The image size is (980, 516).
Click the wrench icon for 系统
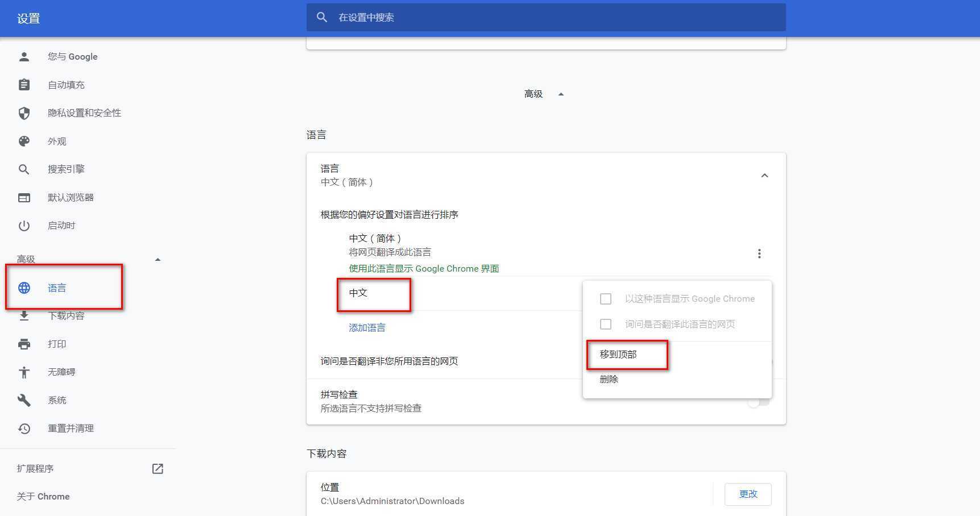pyautogui.click(x=24, y=400)
